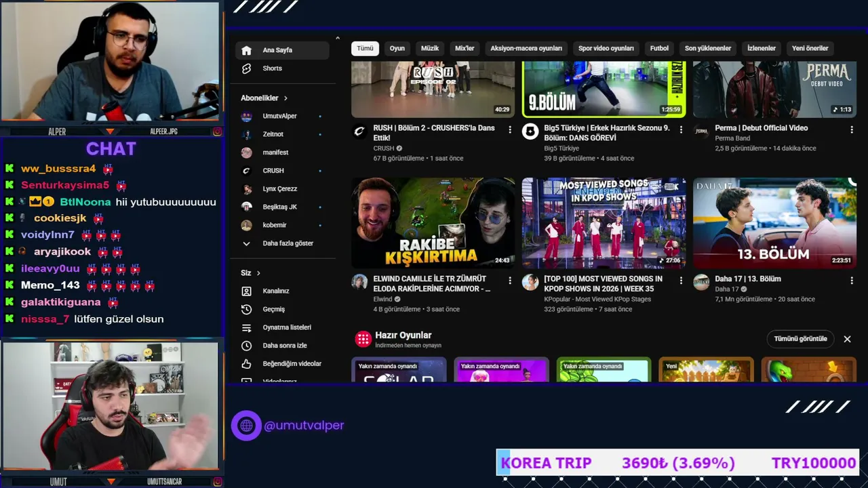
Task: Click "KPopular - Most Viewed KPop Stages" channel name
Action: (x=597, y=299)
